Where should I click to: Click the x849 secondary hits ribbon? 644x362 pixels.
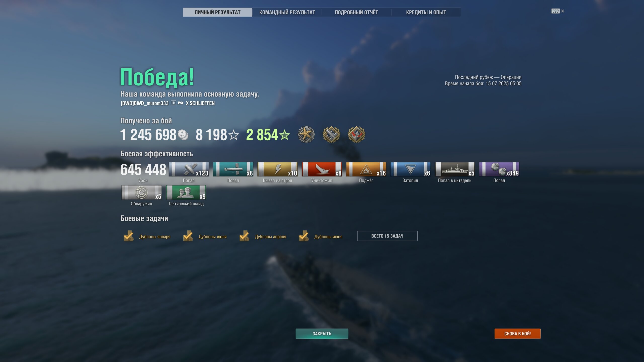pos(499,169)
